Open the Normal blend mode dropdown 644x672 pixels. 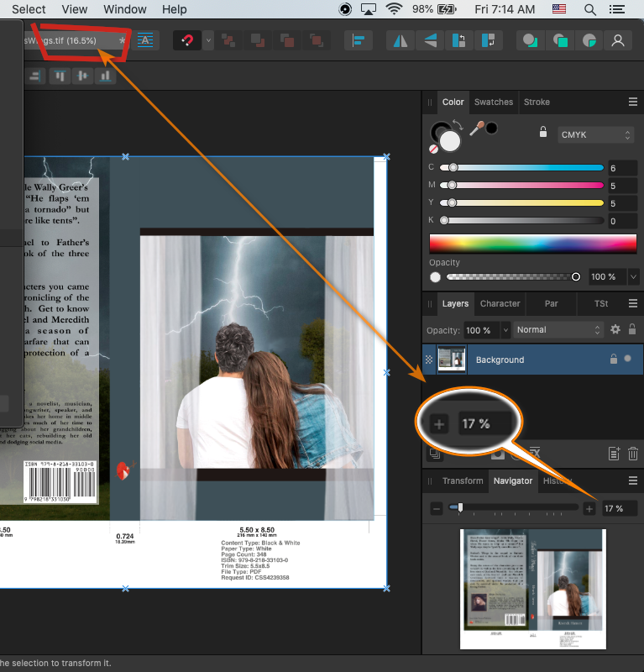coord(559,330)
